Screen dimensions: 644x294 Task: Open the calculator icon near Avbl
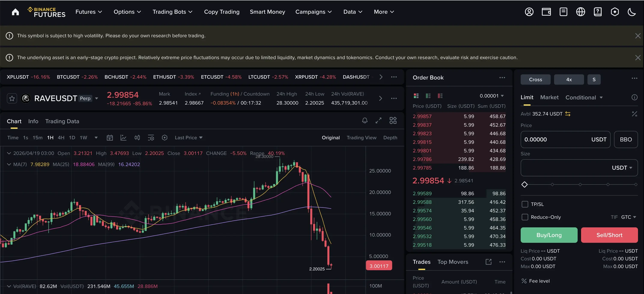635,114
